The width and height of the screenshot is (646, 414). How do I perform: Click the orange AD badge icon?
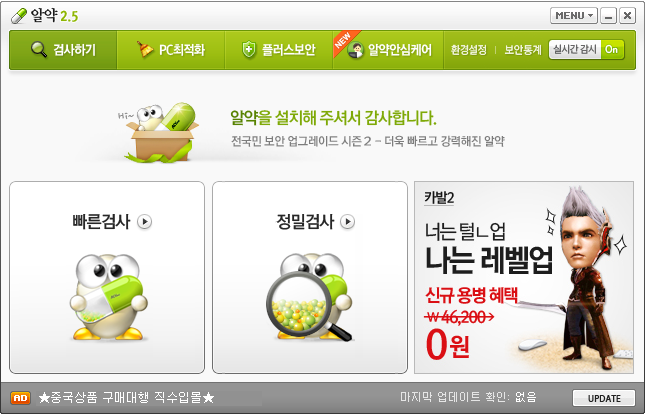(x=21, y=398)
